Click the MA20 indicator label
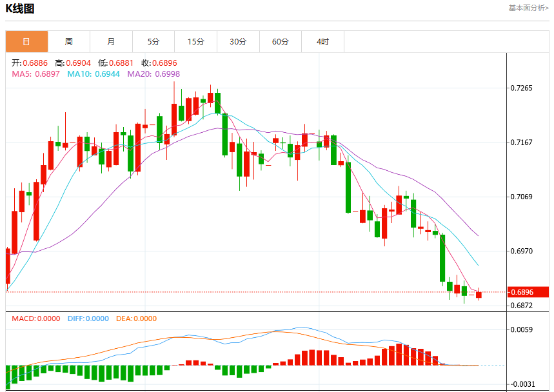 [153, 73]
